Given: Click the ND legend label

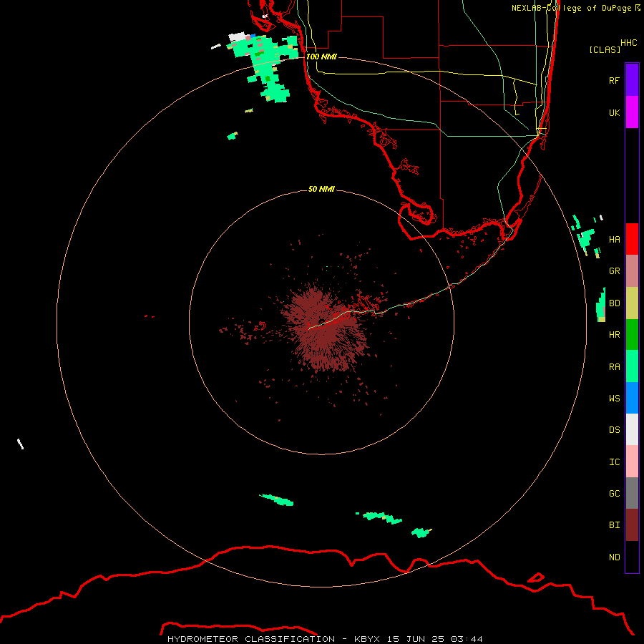Looking at the screenshot, I should pyautogui.click(x=615, y=557).
